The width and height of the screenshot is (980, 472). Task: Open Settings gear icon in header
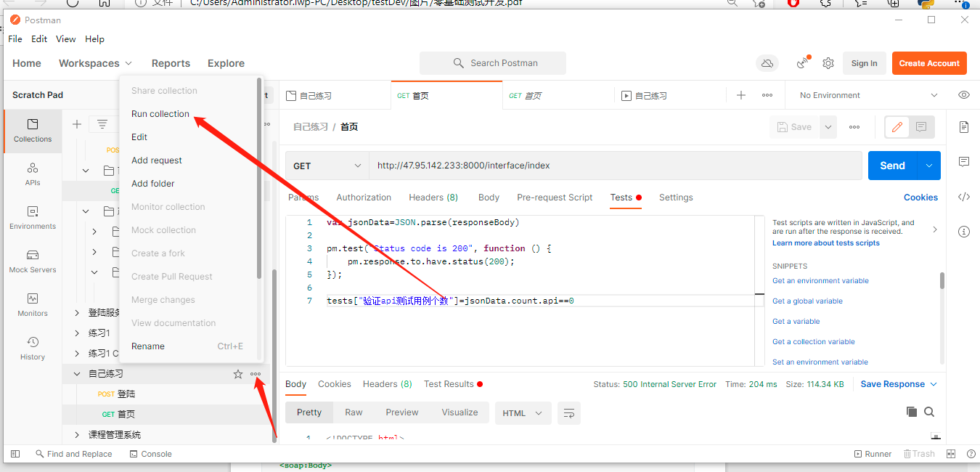click(828, 63)
